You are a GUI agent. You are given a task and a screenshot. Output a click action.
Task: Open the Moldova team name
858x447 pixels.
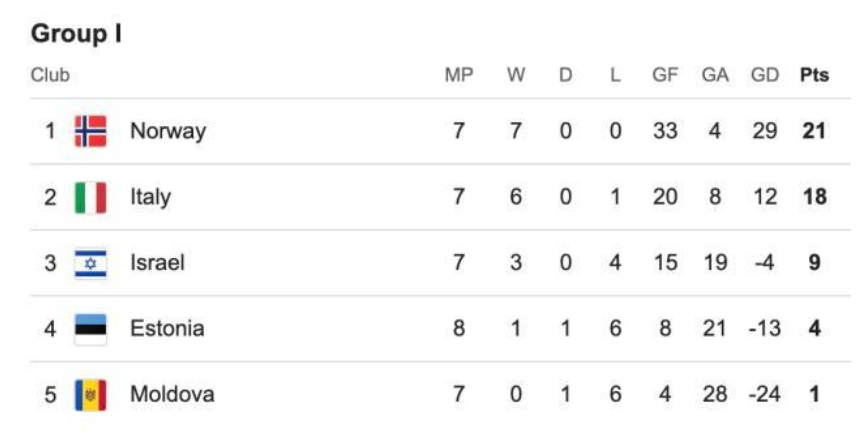coord(172,394)
